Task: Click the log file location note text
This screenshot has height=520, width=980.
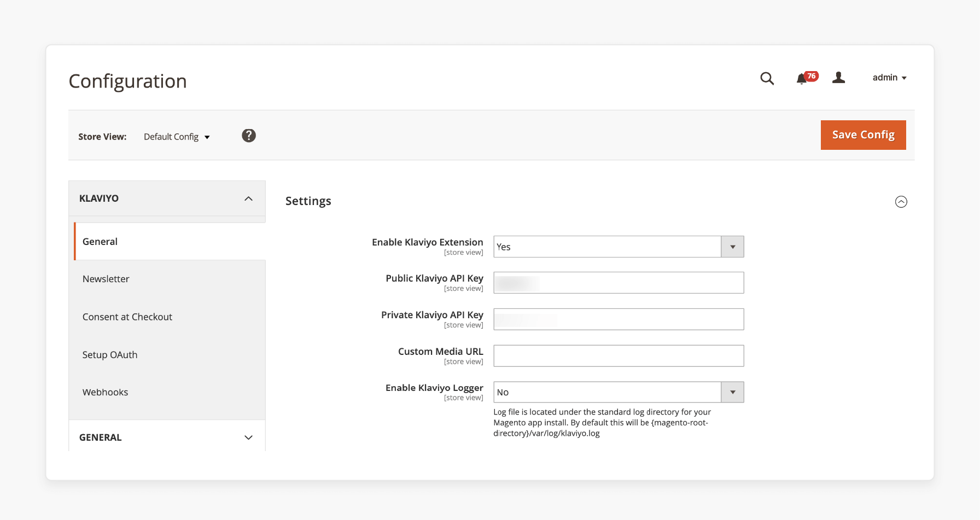Action: (602, 423)
